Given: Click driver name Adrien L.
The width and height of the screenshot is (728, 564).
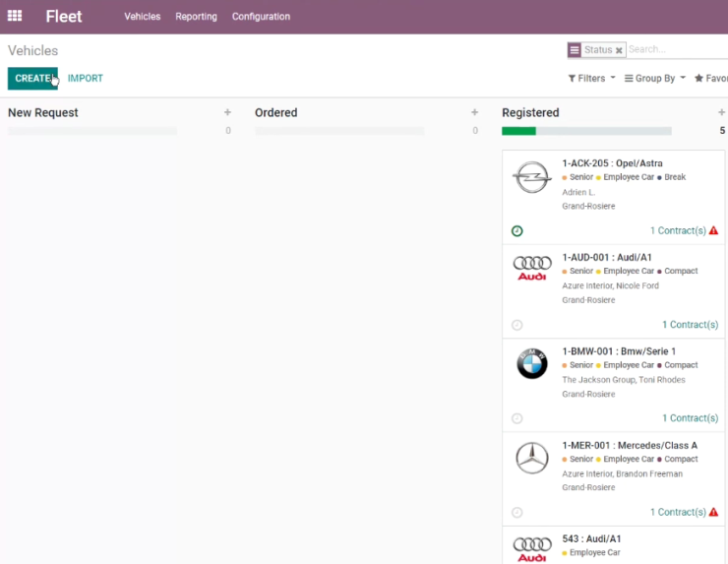Looking at the screenshot, I should tap(578, 192).
